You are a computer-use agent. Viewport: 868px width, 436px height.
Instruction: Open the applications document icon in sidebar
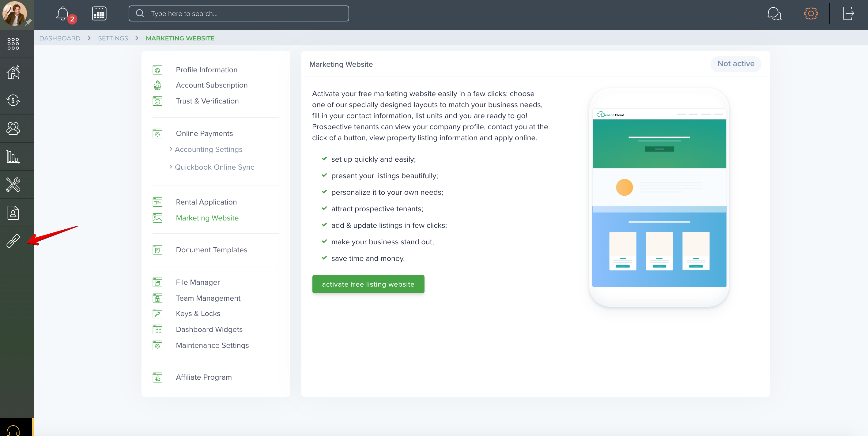pyautogui.click(x=13, y=212)
